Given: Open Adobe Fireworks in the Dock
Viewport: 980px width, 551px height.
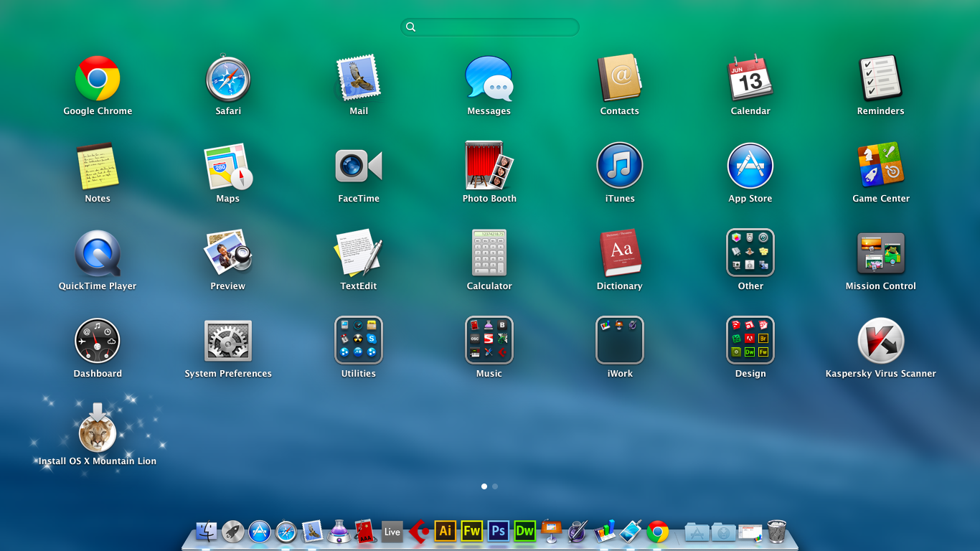Looking at the screenshot, I should coord(472,531).
